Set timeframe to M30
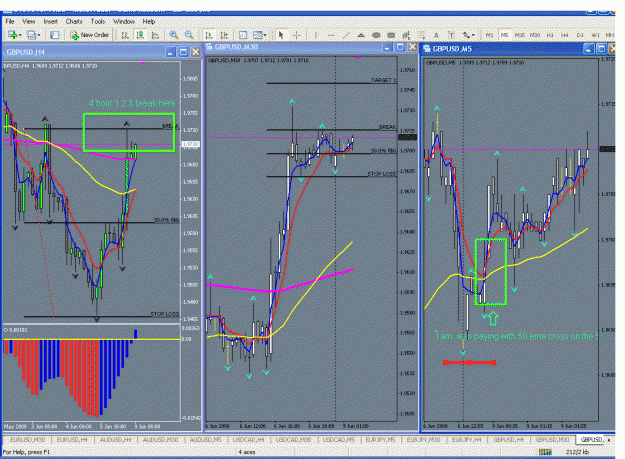The height and width of the screenshot is (459, 625). (535, 35)
